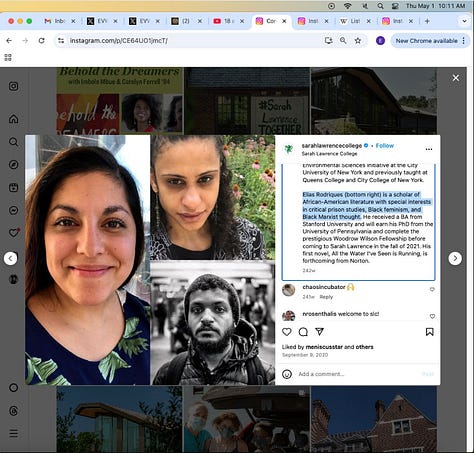474x453 pixels.
Task: Open chaosincubator username link
Action: [324, 287]
